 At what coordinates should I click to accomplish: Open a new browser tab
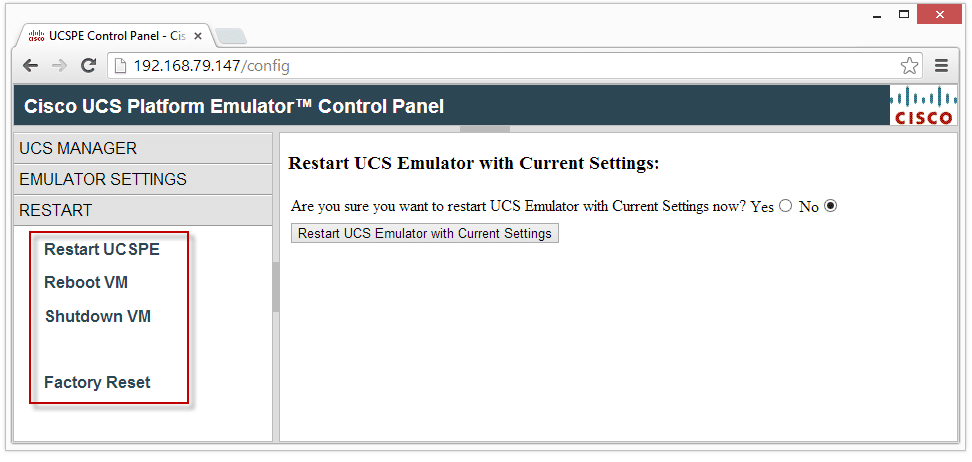tap(231, 37)
